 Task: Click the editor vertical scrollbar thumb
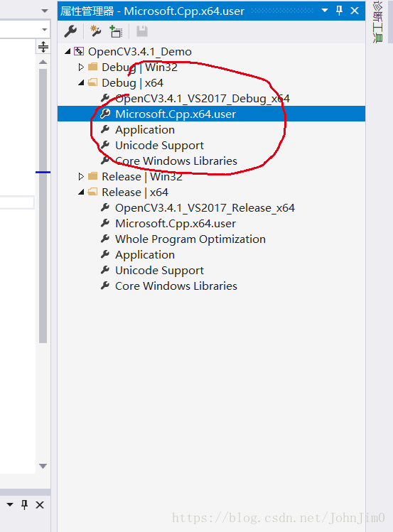43,206
